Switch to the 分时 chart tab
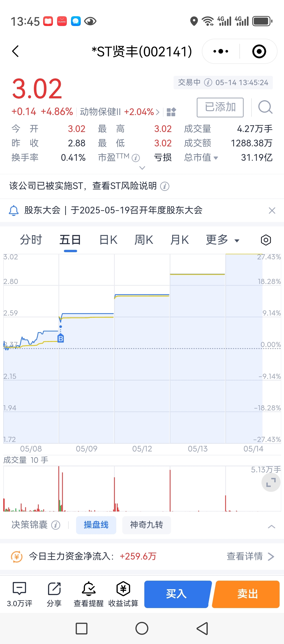Screen dimensions: 284x644 point(31,240)
